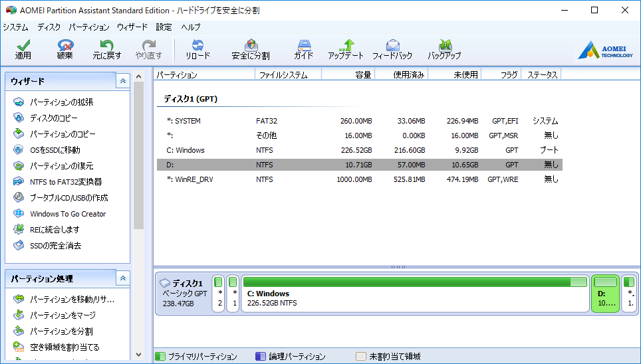Select the ディスク1 ベーシック GPT disk block
This screenshot has width=641, height=364.
pyautogui.click(x=184, y=294)
